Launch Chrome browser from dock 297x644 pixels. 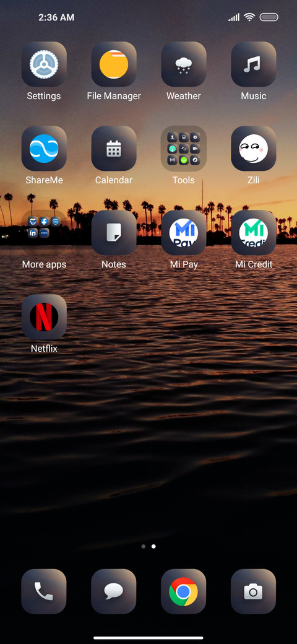[x=183, y=591]
